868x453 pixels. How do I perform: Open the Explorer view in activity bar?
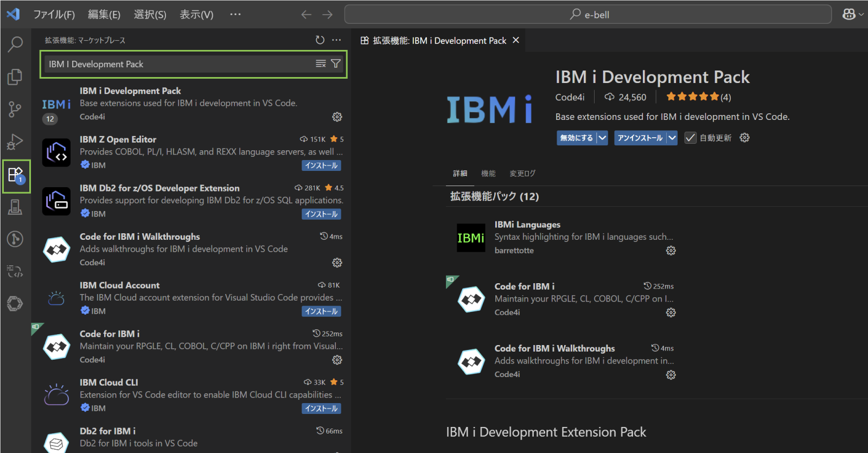15,76
